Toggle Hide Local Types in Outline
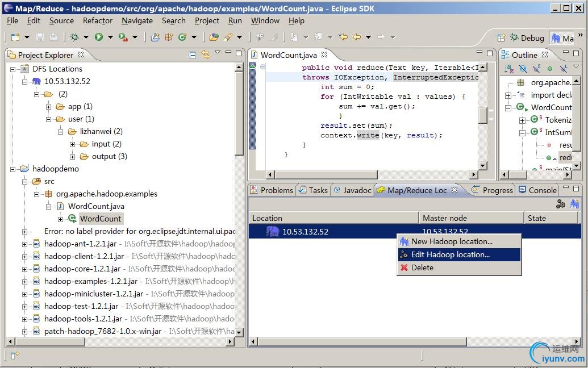 click(563, 69)
